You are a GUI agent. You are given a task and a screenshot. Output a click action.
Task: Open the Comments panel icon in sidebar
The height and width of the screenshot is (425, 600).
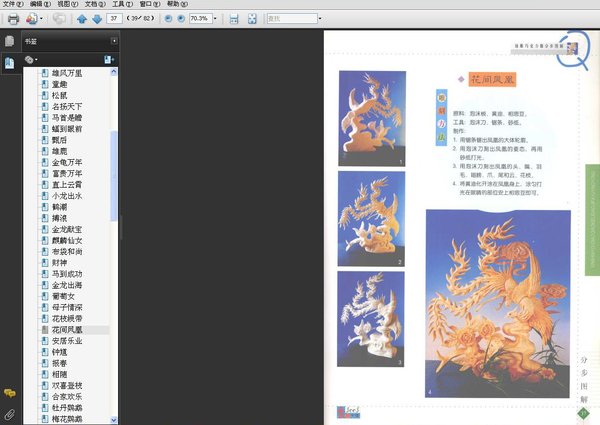pyautogui.click(x=10, y=393)
